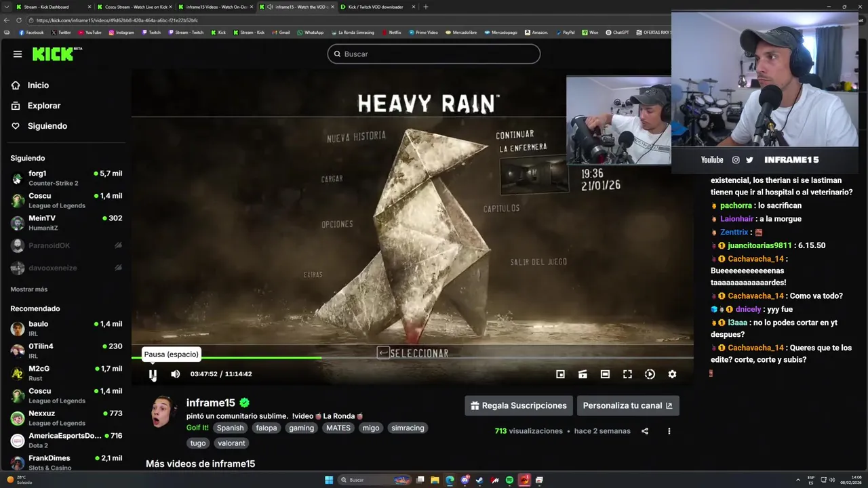Open offline ParanoidOK channel
The height and width of the screenshot is (488, 868).
pos(66,245)
